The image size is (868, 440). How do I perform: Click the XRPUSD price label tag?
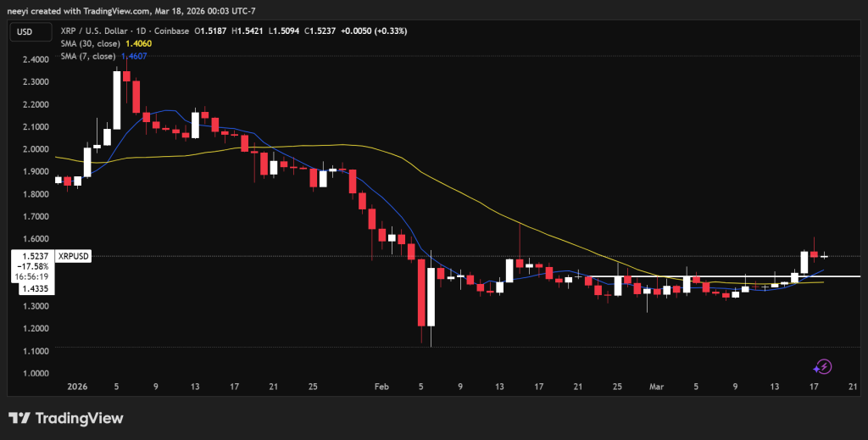click(x=72, y=255)
